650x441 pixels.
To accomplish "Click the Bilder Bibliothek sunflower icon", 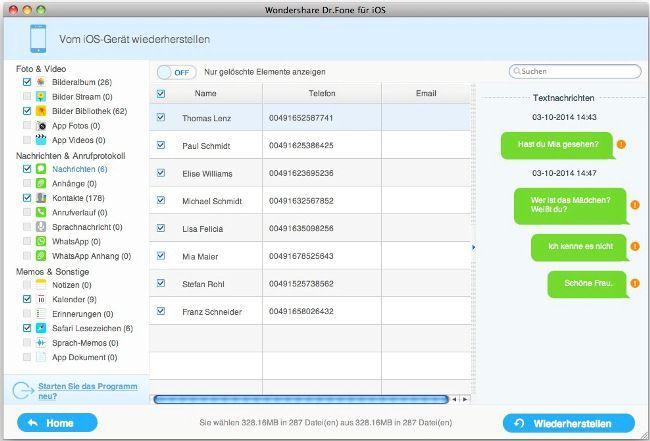I will click(x=41, y=111).
